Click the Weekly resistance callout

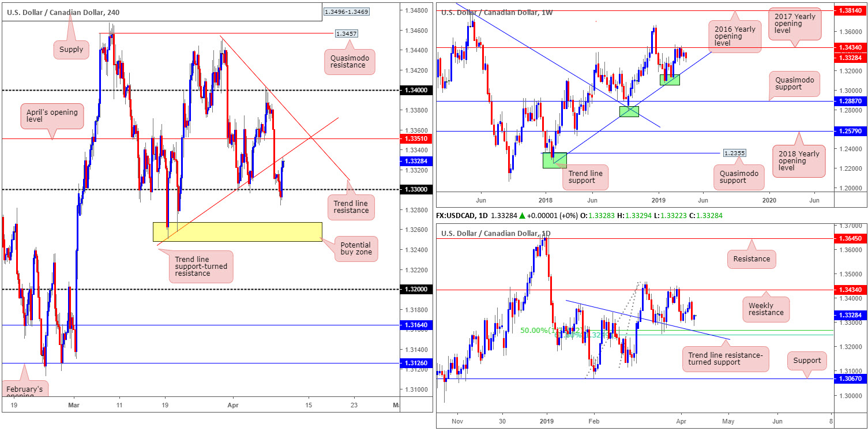(x=765, y=308)
